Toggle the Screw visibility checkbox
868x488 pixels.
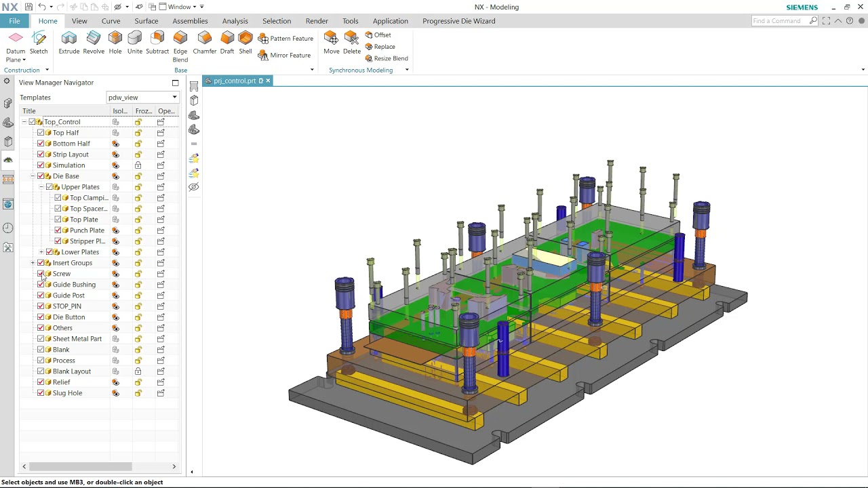(x=41, y=274)
